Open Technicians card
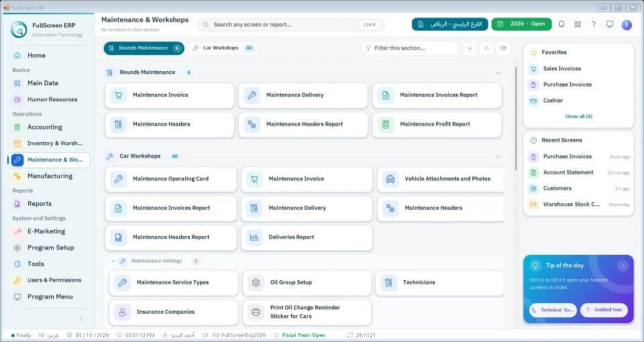Screen dimensions: 644x342 click(x=439, y=282)
